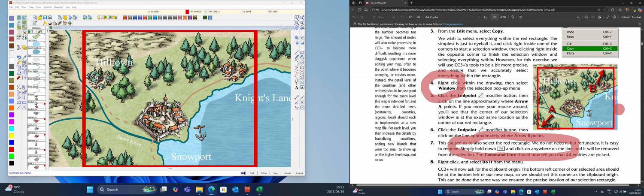
Task: Click the Undo arrow icon in left toolbar
Action: pyautogui.click(x=19, y=57)
